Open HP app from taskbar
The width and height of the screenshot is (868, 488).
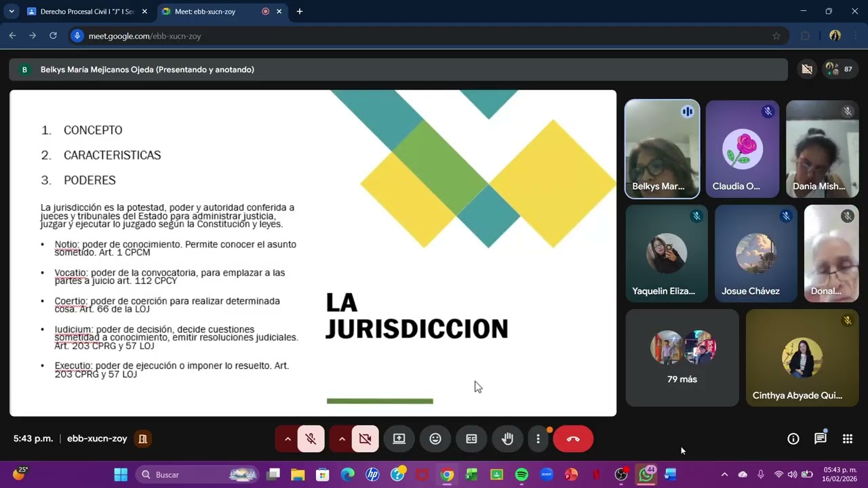click(372, 474)
